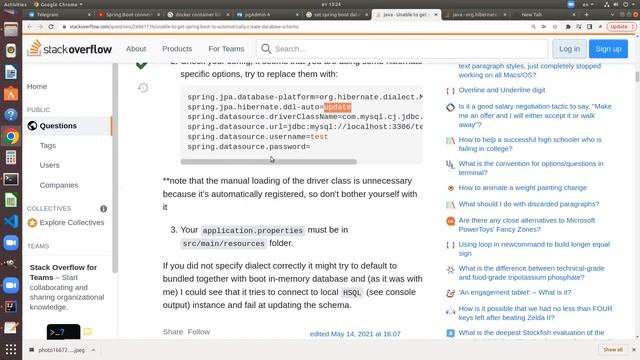Click the Chrome Update button
Viewport: 640px width, 360px height.
(x=622, y=27)
